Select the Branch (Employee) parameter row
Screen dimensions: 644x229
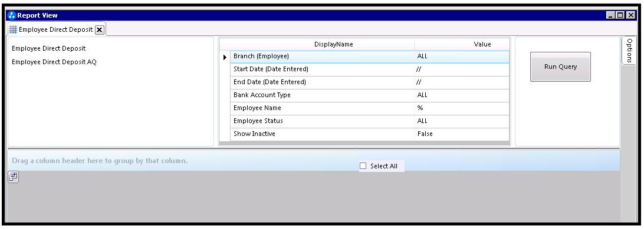click(x=323, y=57)
